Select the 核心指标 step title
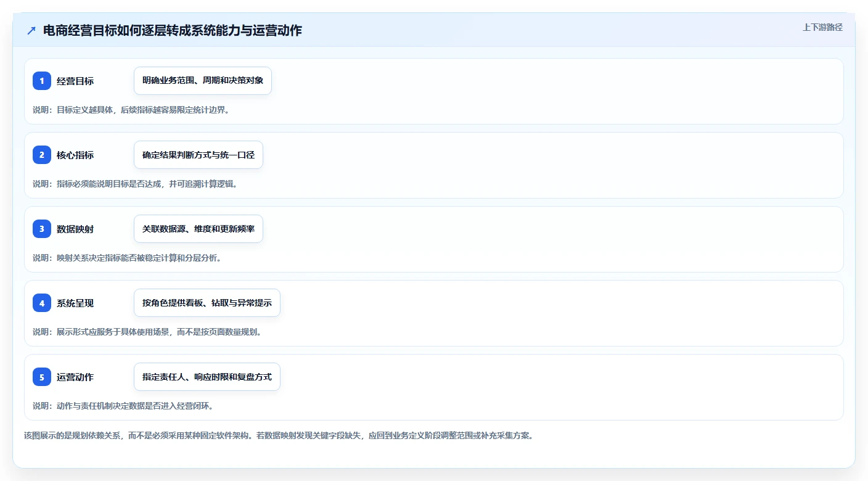The height and width of the screenshot is (481, 868). tap(75, 155)
